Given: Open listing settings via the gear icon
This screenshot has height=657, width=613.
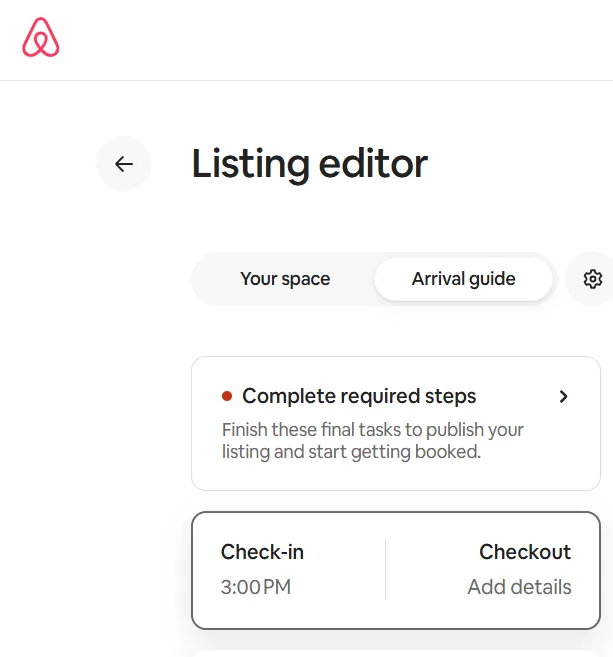Looking at the screenshot, I should (592, 279).
